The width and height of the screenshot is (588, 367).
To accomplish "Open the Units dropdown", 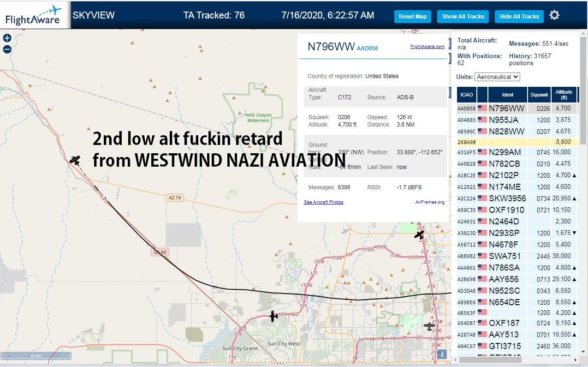I will coord(497,77).
